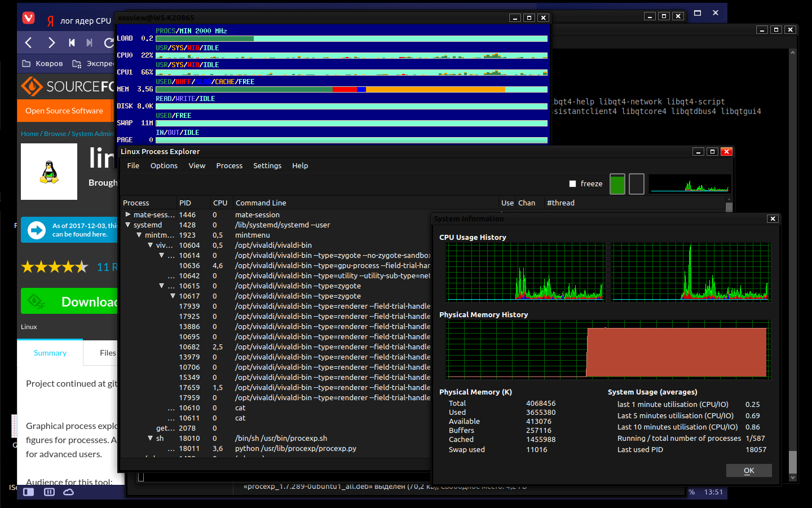Toggle Vivaldi side panel from status bar
The image size is (812, 508).
(29, 492)
